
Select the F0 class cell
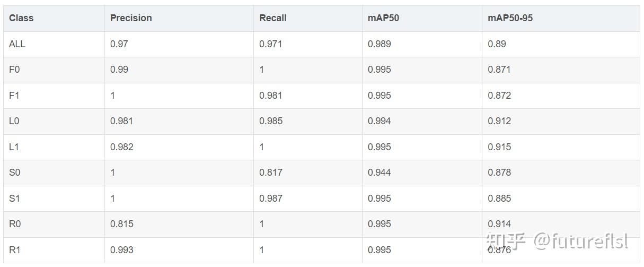[15, 70]
